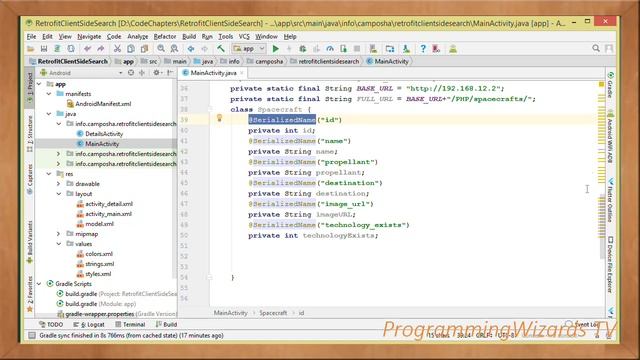Click the Undo arrow icon
The height and width of the screenshot is (360, 640).
click(87, 49)
